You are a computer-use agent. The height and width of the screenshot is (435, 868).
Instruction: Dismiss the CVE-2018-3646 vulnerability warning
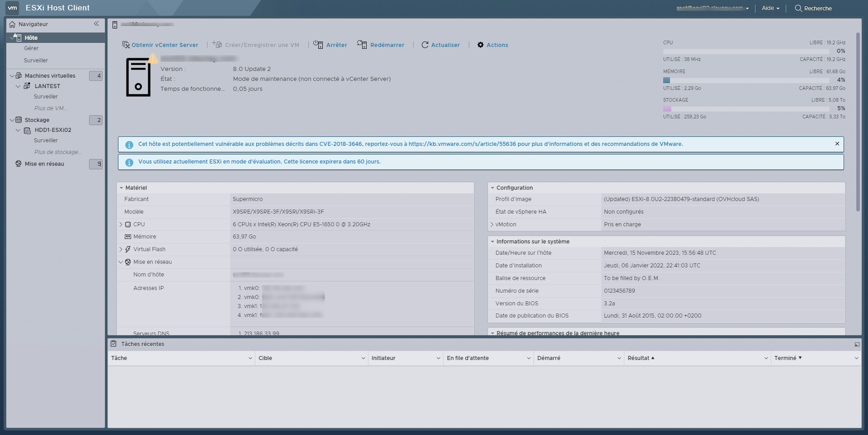point(837,144)
